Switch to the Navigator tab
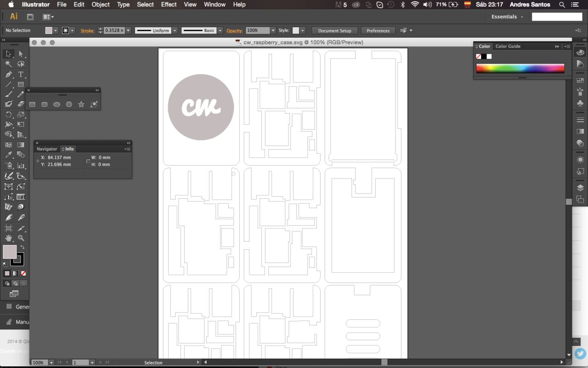Viewport: 588px width, 368px height. click(47, 149)
